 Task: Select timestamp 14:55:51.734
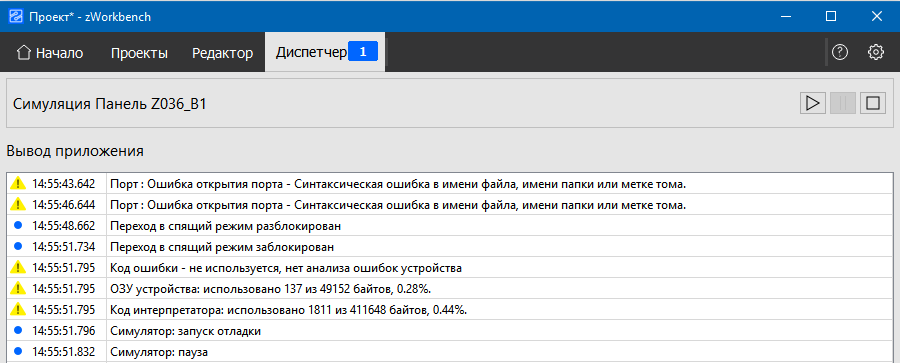pos(63,247)
